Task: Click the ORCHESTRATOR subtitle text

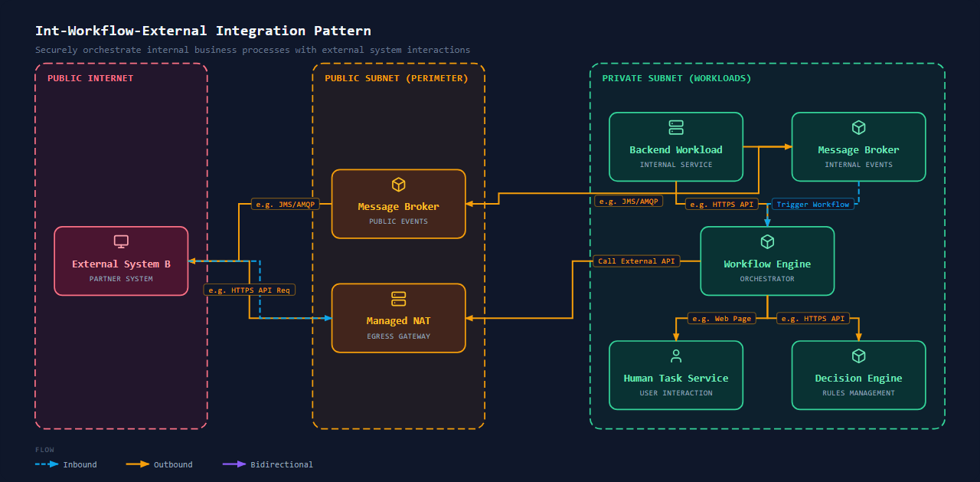Action: (767, 279)
